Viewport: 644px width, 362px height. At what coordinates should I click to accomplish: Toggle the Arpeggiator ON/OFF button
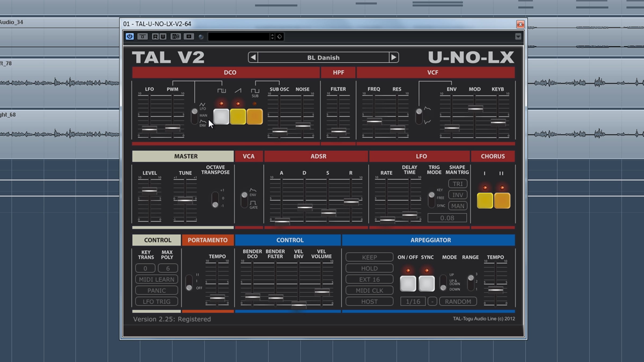coord(408,283)
